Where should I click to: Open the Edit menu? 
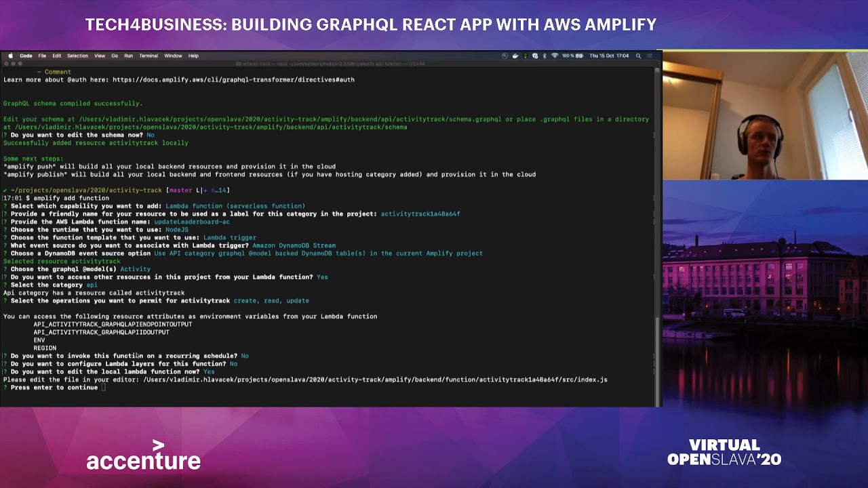point(57,56)
